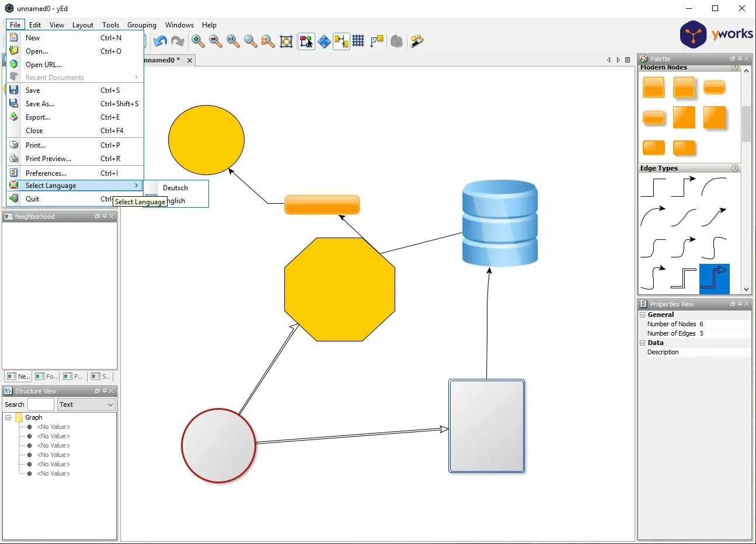
Task: Open the Edit menu
Action: click(35, 25)
